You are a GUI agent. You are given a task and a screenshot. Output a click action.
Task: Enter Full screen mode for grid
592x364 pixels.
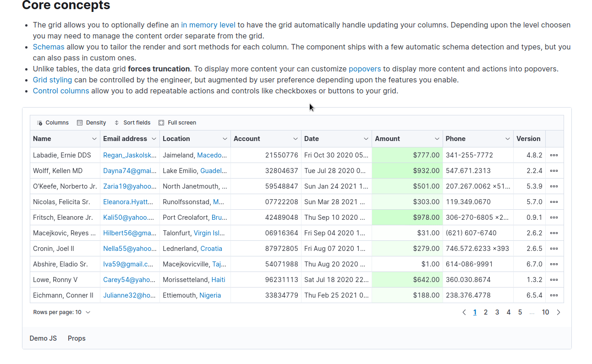click(161, 123)
